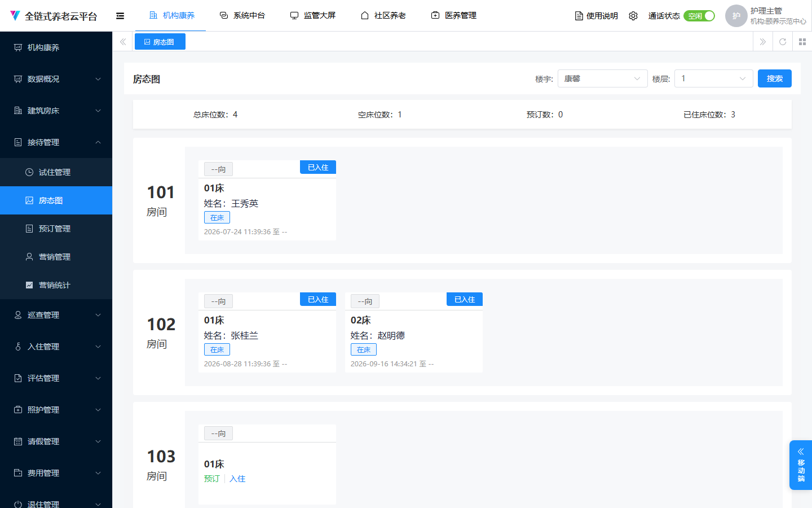Switch to the 医养管理 top tab
This screenshot has height=508, width=812.
point(453,16)
